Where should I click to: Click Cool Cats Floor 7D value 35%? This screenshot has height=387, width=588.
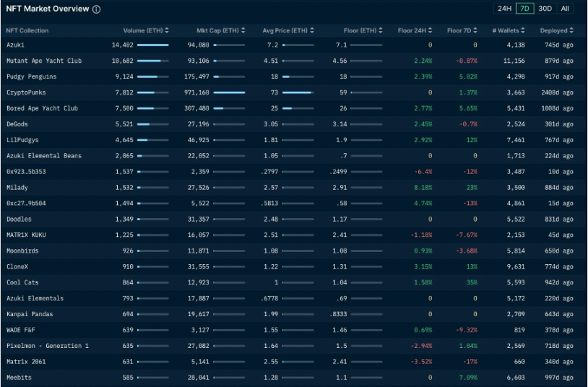tap(472, 282)
